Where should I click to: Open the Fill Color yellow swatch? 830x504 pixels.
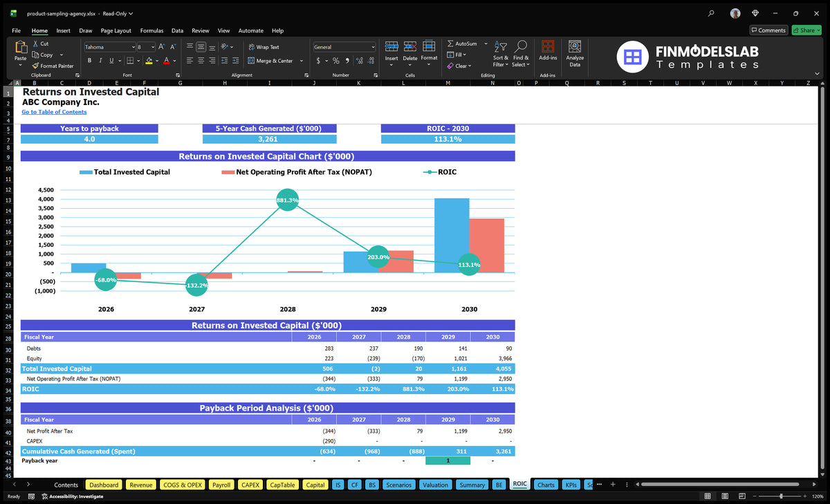pos(149,61)
